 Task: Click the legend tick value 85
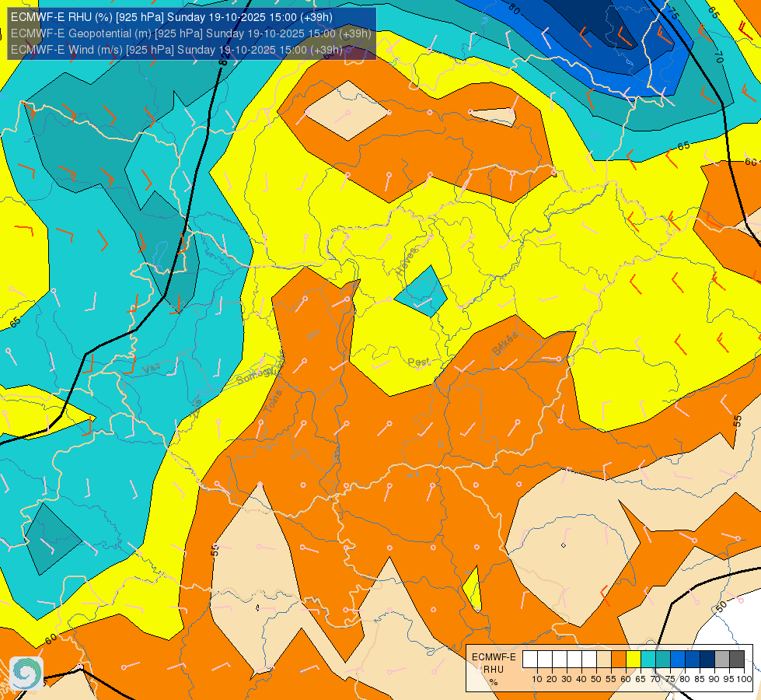(700, 679)
